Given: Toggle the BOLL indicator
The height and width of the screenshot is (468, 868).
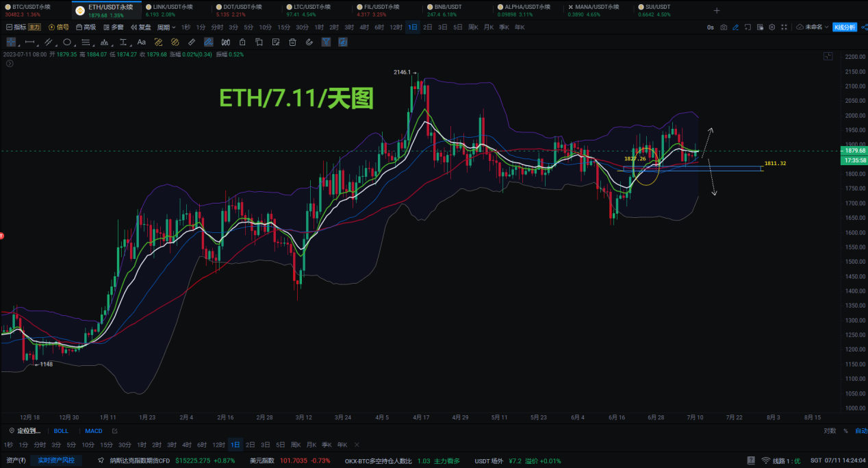Looking at the screenshot, I should [62, 431].
